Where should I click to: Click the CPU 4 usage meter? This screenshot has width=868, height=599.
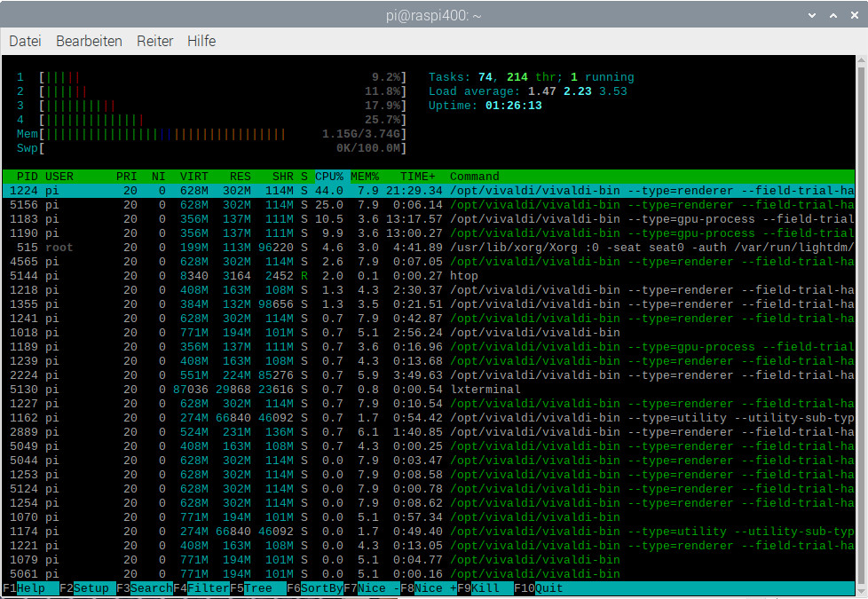[x=211, y=120]
